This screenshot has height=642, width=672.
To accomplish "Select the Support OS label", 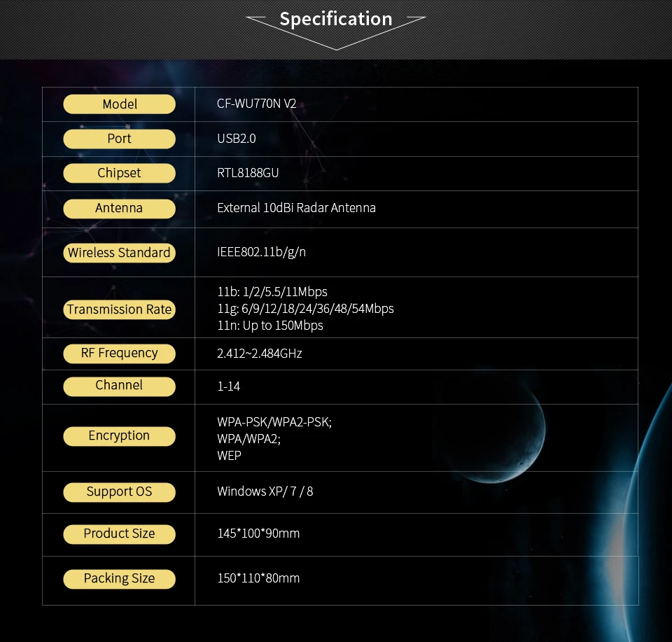I will tap(119, 492).
